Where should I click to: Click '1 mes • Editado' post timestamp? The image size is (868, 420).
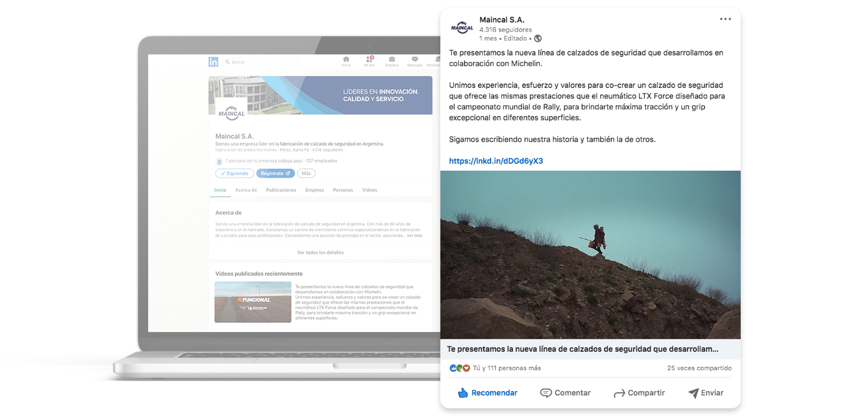point(503,39)
